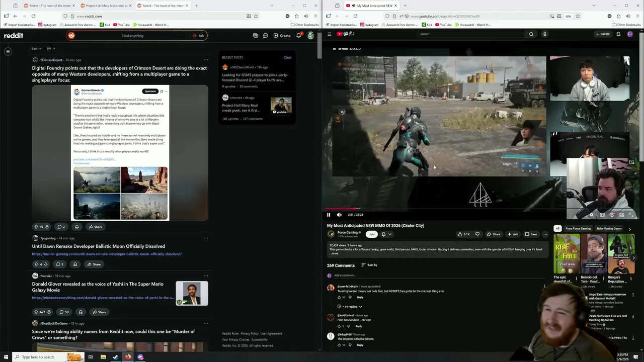Expand the Reddit left sidebar menu
Screen dimensions: 644x362
click(8, 51)
